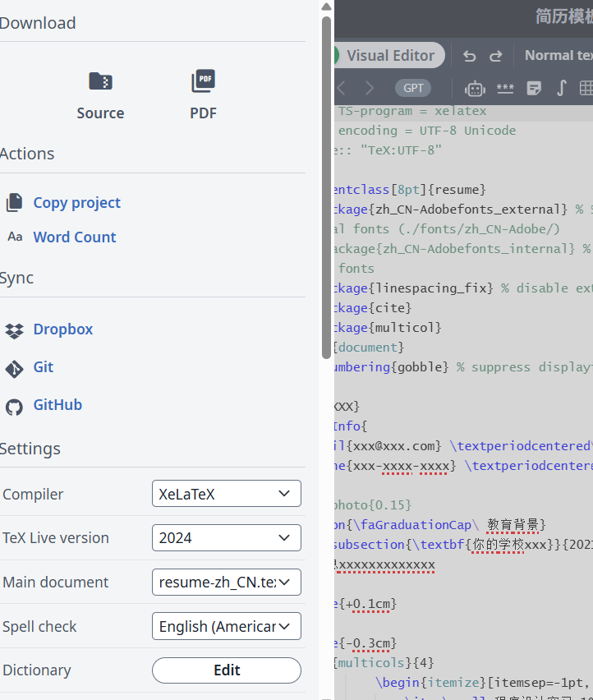Click the asterisks underline toolbar icon
The image size is (593, 700).
(505, 89)
